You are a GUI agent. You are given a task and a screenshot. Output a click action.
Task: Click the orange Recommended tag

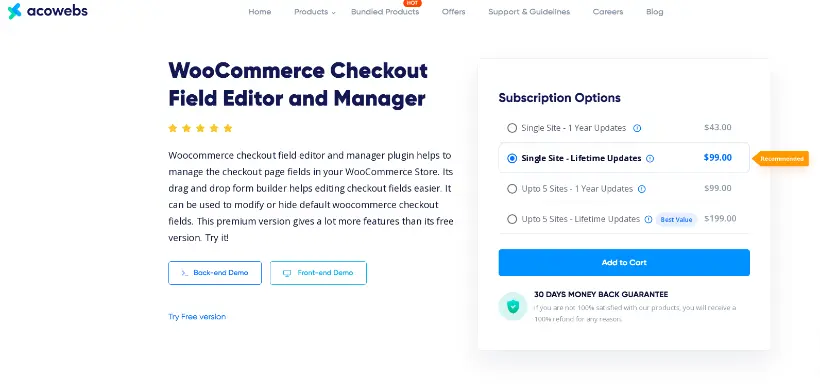(x=780, y=158)
